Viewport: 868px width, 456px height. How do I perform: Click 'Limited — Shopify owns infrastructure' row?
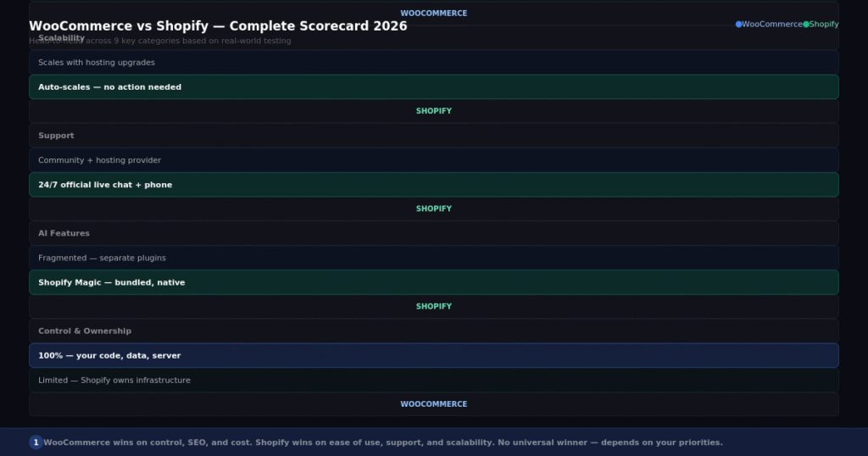(x=434, y=381)
